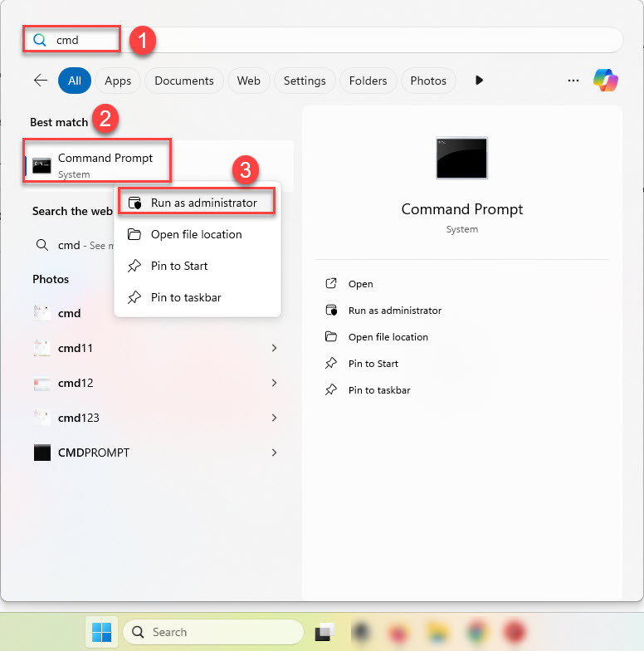Click the magnifier icon in the search box
Screen dimensions: 644x651
[39, 40]
